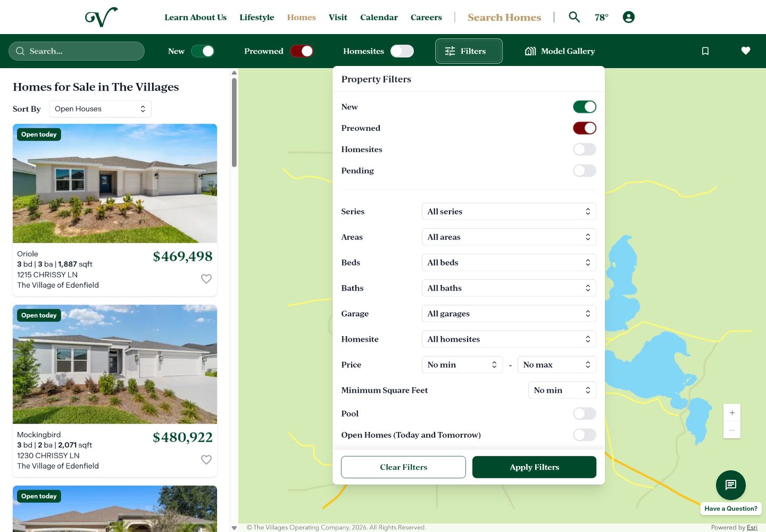Click Open today badge on Oriole listing
This screenshot has width=766, height=532.
coord(39,135)
